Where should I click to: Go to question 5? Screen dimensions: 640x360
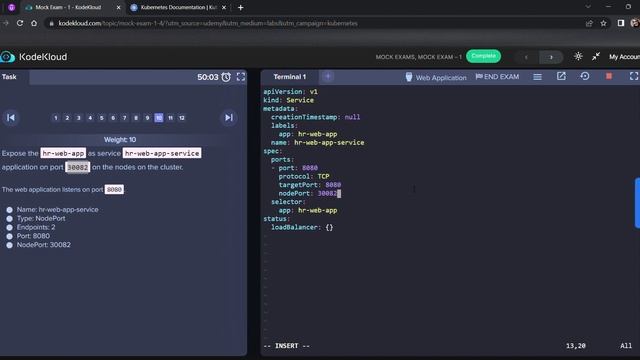(x=102, y=118)
